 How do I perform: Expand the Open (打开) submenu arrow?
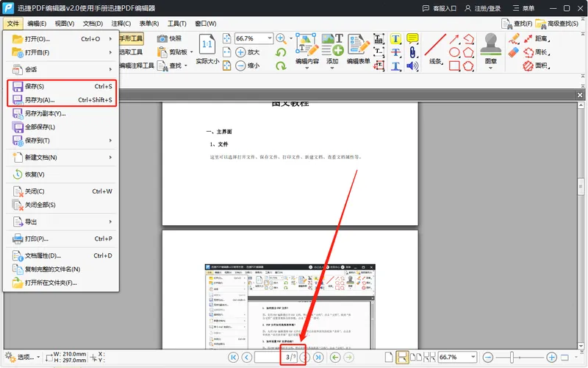(110, 39)
